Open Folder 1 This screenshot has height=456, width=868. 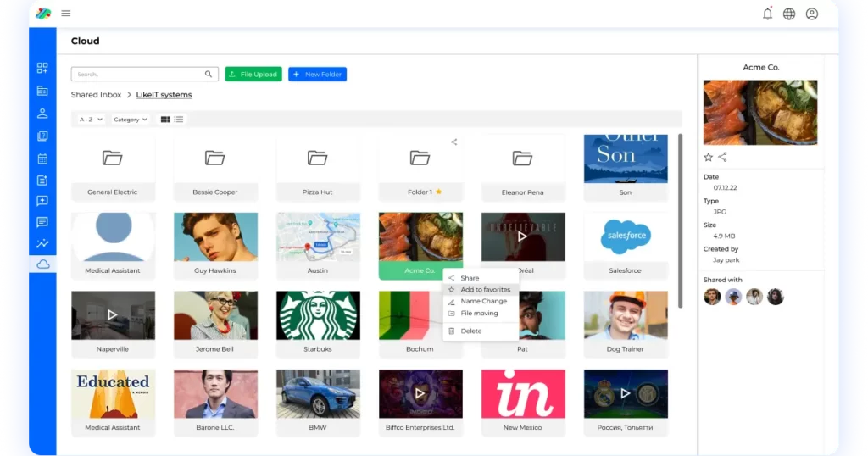420,168
